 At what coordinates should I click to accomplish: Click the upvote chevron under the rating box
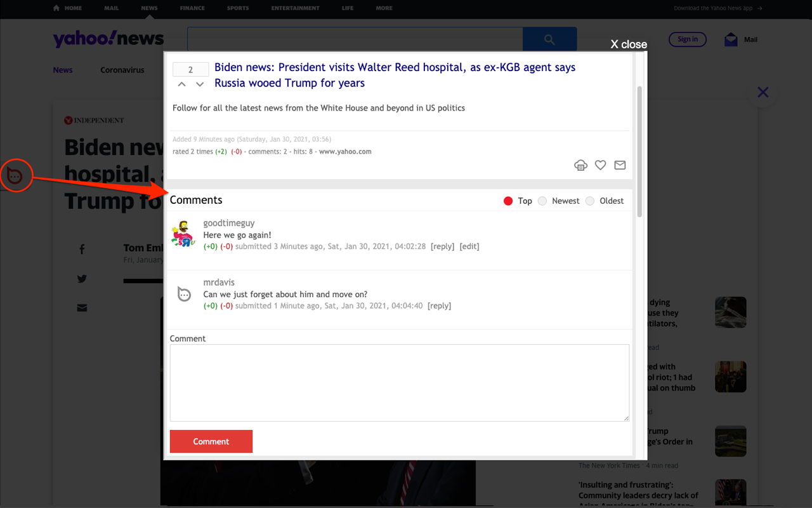pos(181,83)
